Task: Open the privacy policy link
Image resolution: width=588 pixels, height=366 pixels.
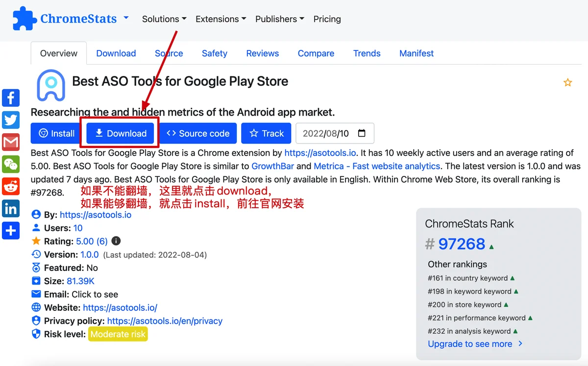Action: click(x=165, y=321)
